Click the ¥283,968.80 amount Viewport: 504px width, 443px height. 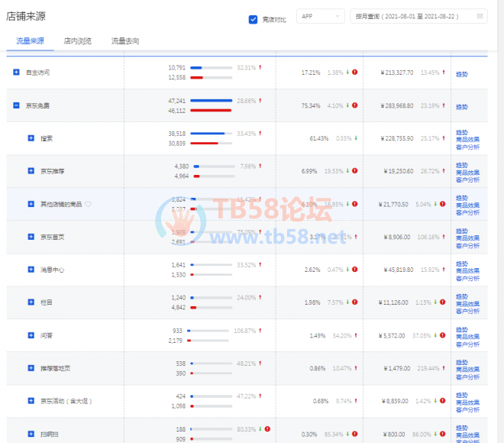[397, 105]
